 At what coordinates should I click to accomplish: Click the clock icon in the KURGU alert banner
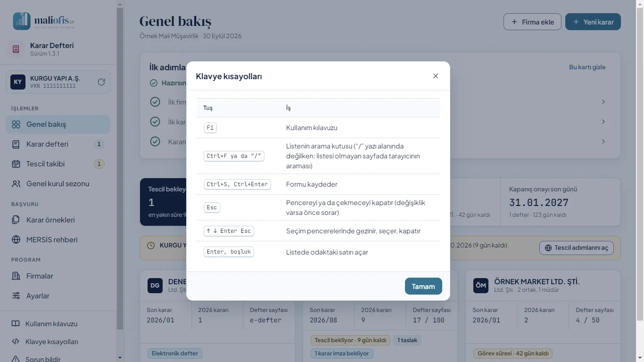coord(151,246)
